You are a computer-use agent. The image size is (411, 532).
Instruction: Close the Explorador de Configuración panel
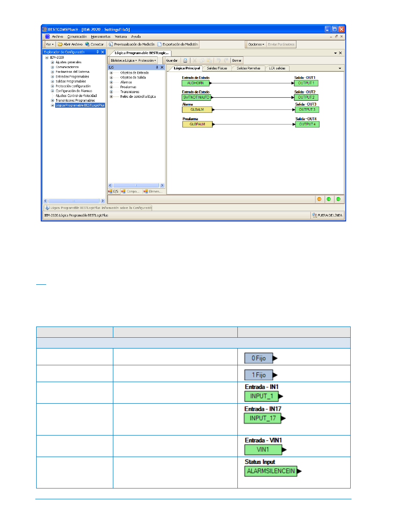click(x=103, y=52)
